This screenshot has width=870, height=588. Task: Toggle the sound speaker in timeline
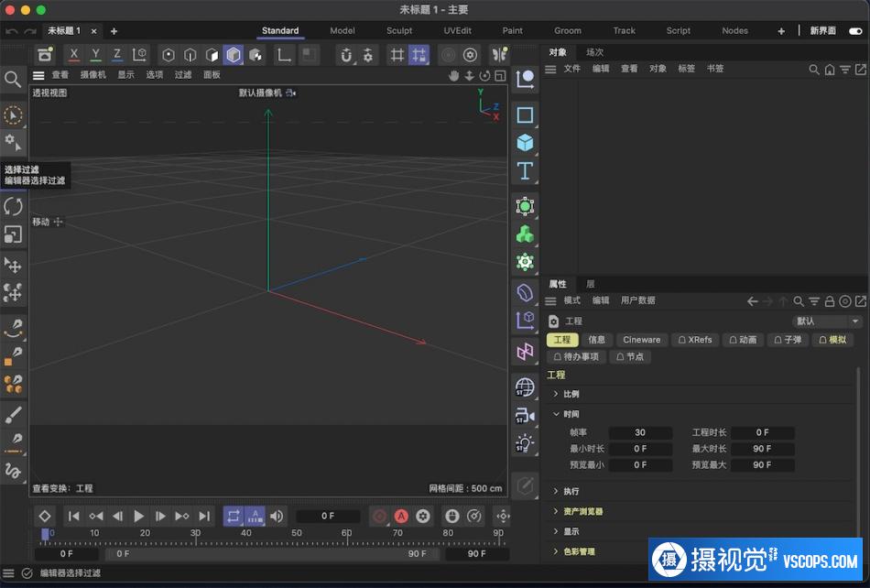[x=277, y=517]
